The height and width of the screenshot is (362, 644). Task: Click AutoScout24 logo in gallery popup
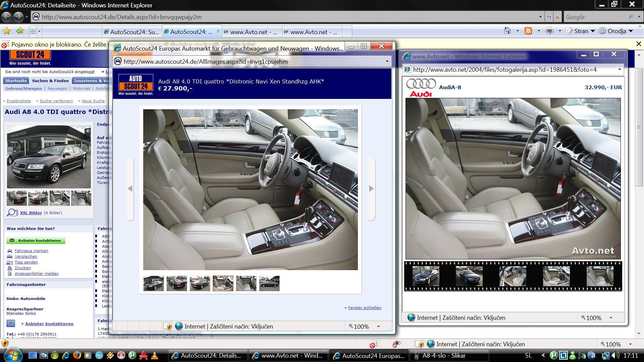point(136,84)
